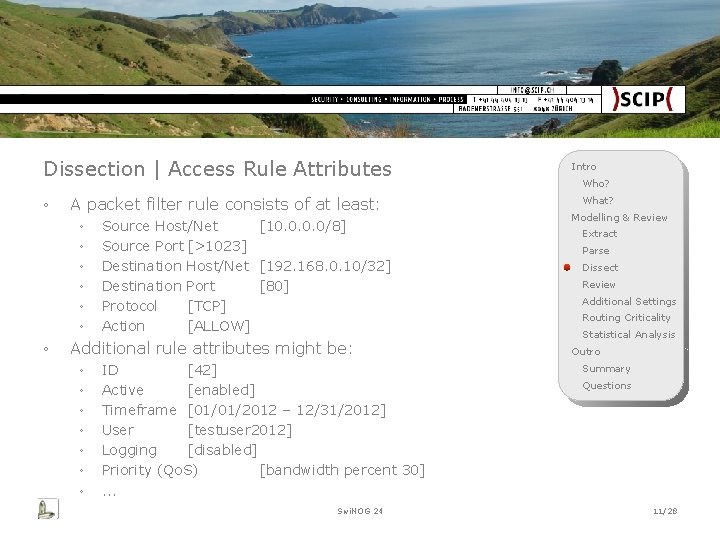
Task: Click the value [192.168.0.10/32]
Action: click(x=326, y=266)
